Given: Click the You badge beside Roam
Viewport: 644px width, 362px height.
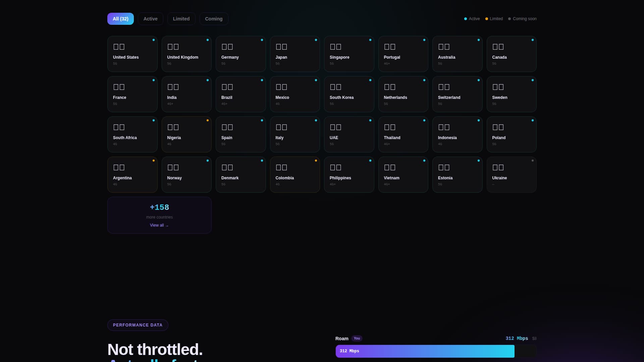Looking at the screenshot, I should (x=357, y=338).
